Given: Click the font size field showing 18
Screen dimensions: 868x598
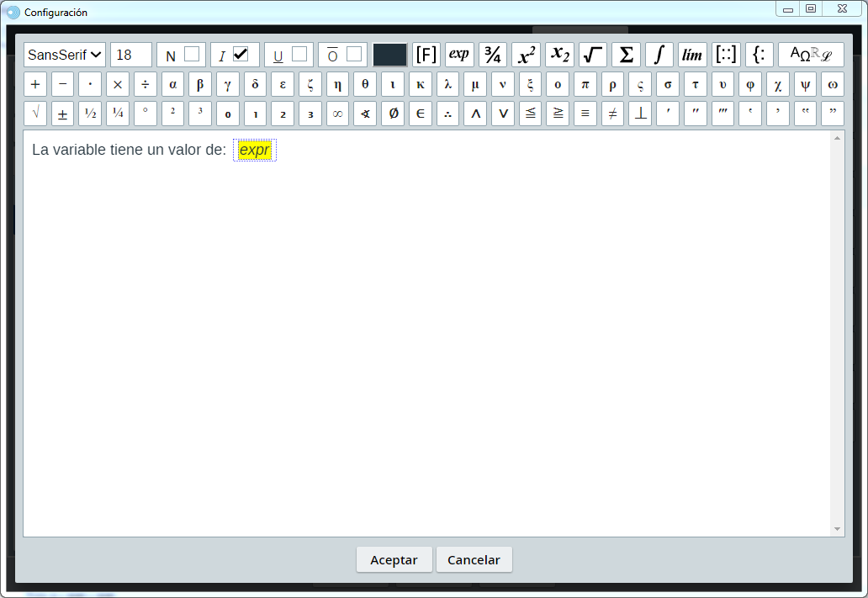Looking at the screenshot, I should point(131,55).
